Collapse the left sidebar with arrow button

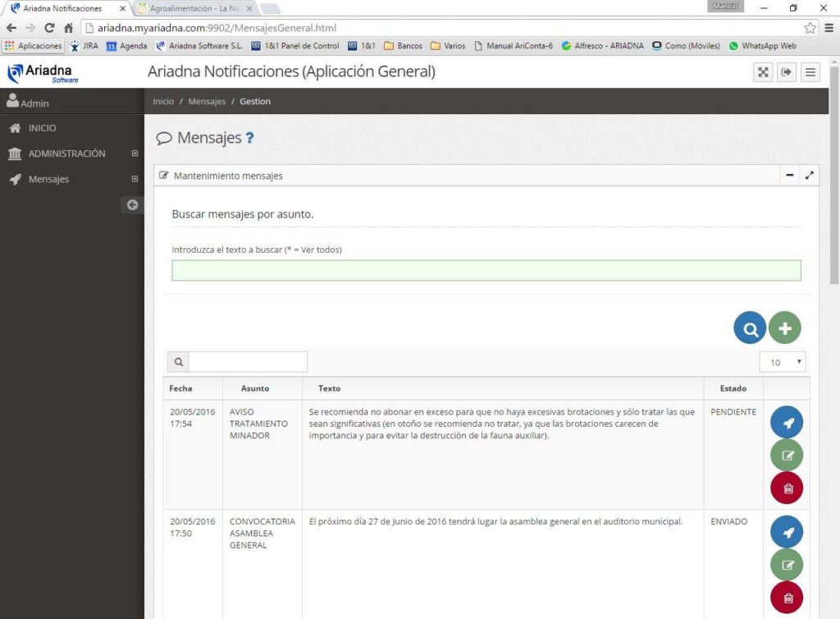point(132,205)
